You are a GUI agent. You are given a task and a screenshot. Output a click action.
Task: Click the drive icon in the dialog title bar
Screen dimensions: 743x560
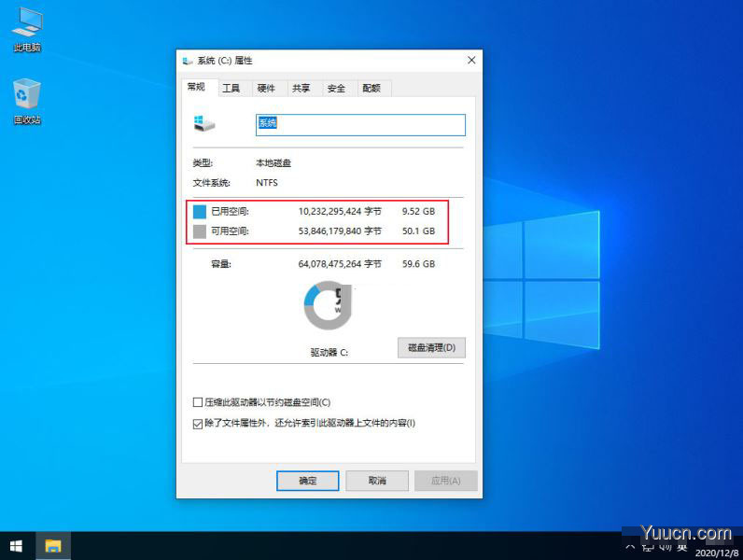coord(188,61)
